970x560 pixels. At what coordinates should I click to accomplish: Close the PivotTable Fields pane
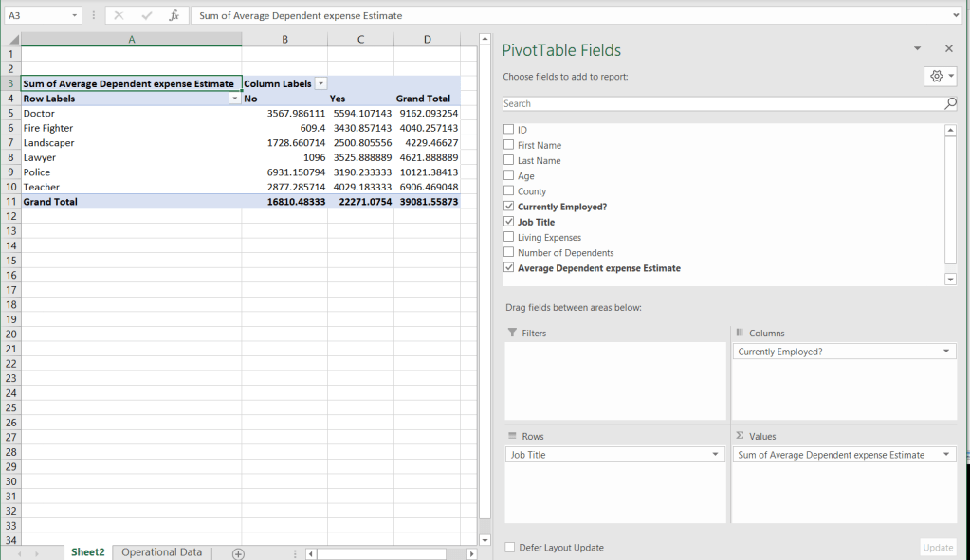948,49
